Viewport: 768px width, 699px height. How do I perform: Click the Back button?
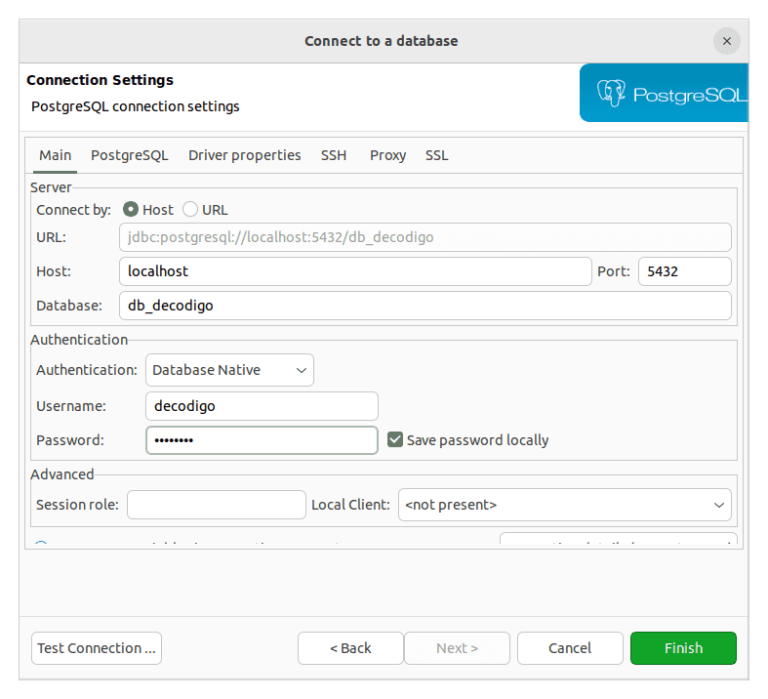pyautogui.click(x=350, y=648)
